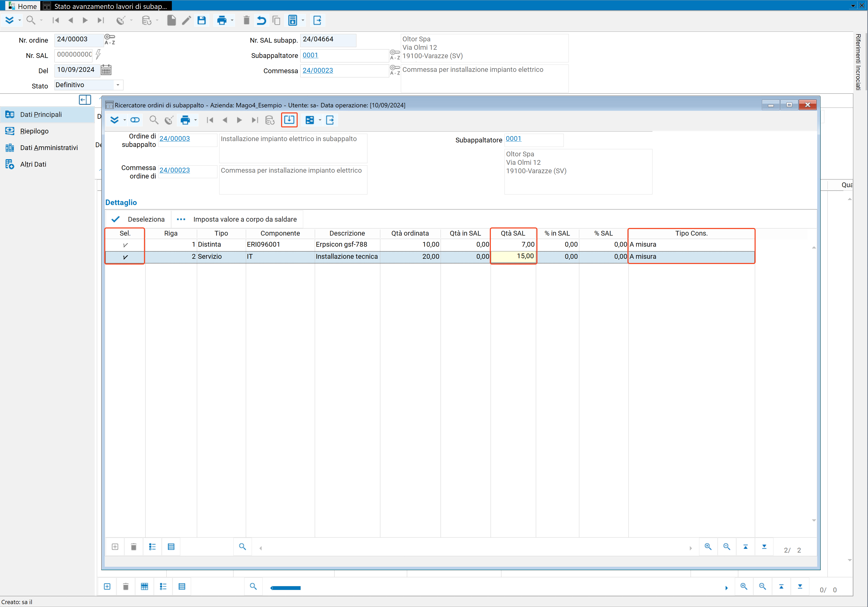Delete row icon in Dettaglio grid footer
Image resolution: width=868 pixels, height=607 pixels.
point(133,547)
